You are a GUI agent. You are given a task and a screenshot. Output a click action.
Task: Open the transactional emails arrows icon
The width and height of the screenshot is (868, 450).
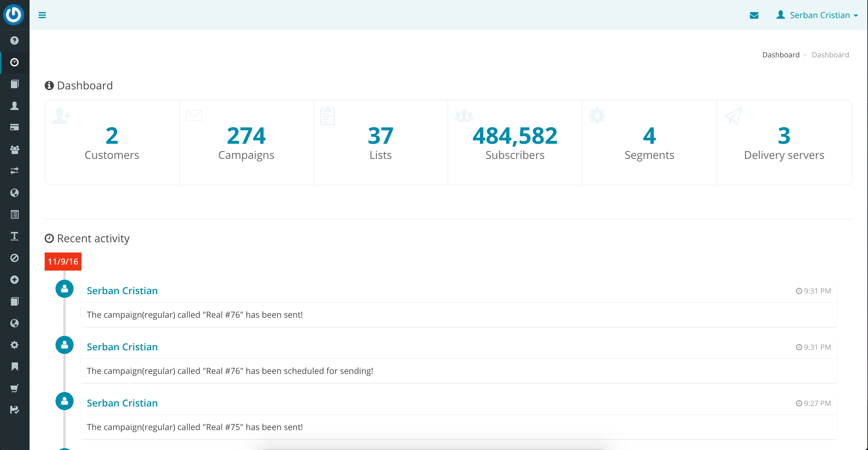click(x=14, y=171)
